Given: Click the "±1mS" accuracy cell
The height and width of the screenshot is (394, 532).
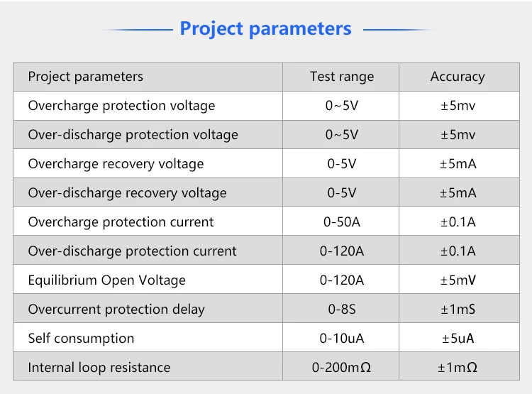Looking at the screenshot, I should (x=458, y=310).
